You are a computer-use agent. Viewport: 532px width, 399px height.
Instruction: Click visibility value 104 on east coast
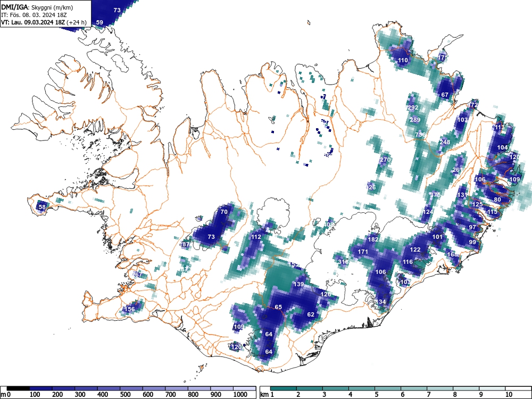[502, 147]
